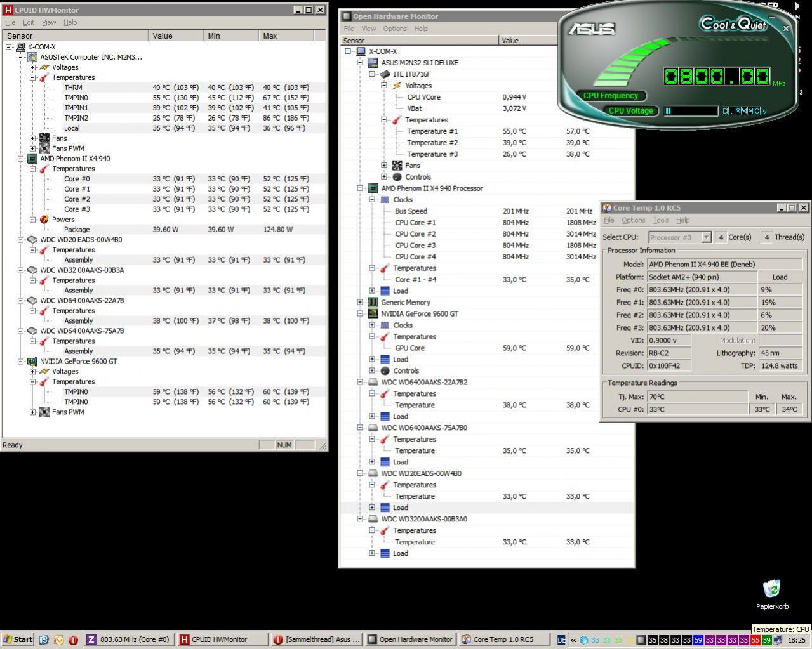The image size is (812, 649).
Task: Select the Bus Speed row in Open Hardware Monitor
Action: pos(487,211)
